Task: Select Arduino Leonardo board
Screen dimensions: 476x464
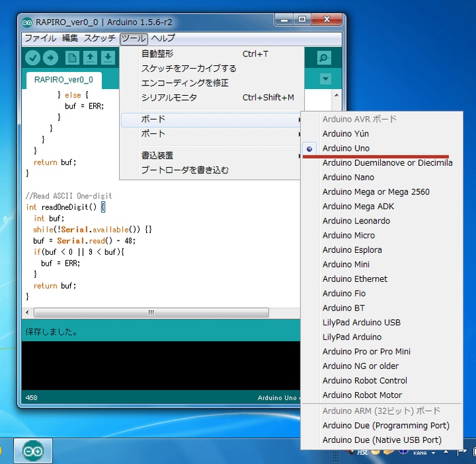Action: [x=381, y=221]
